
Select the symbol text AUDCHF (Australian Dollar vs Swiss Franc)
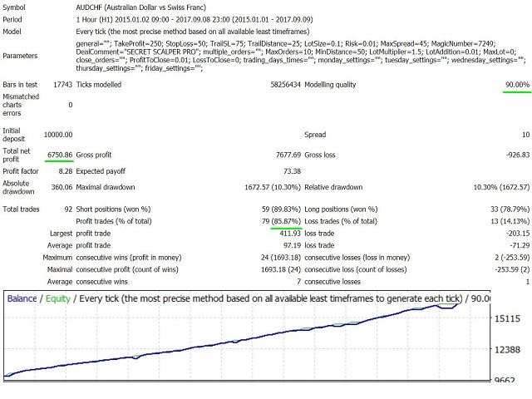click(x=140, y=7)
